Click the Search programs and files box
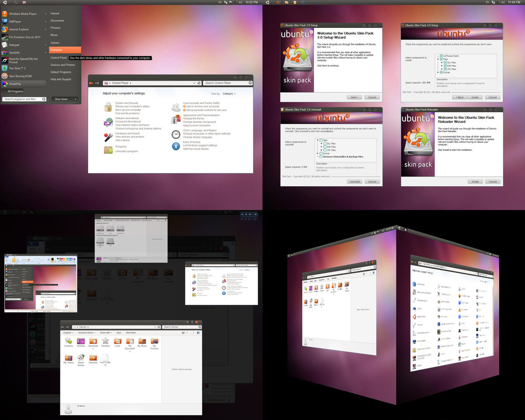This screenshot has height=420, width=525. (23, 99)
